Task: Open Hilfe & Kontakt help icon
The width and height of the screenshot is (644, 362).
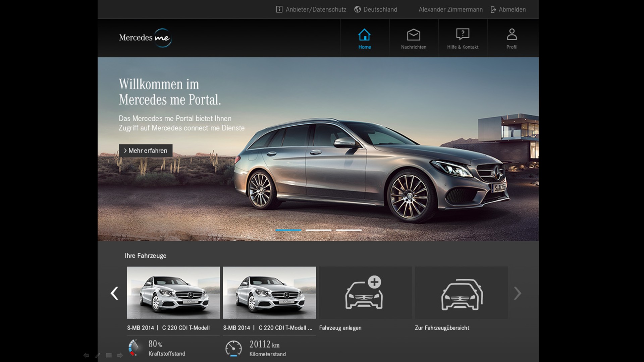Action: [463, 34]
